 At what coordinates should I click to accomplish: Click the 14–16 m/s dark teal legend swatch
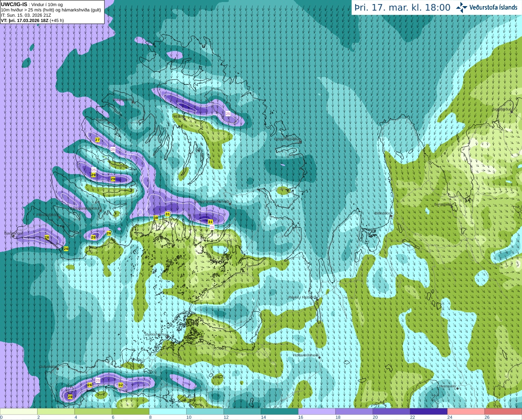coord(279,411)
